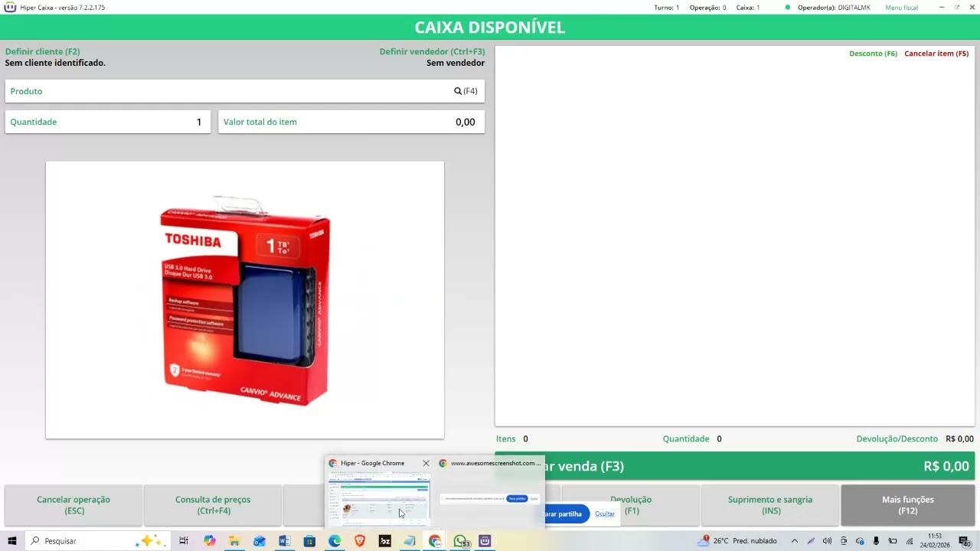Click the OneDrive cloud tray icon
Screen dimensions: 980x551
(860, 541)
